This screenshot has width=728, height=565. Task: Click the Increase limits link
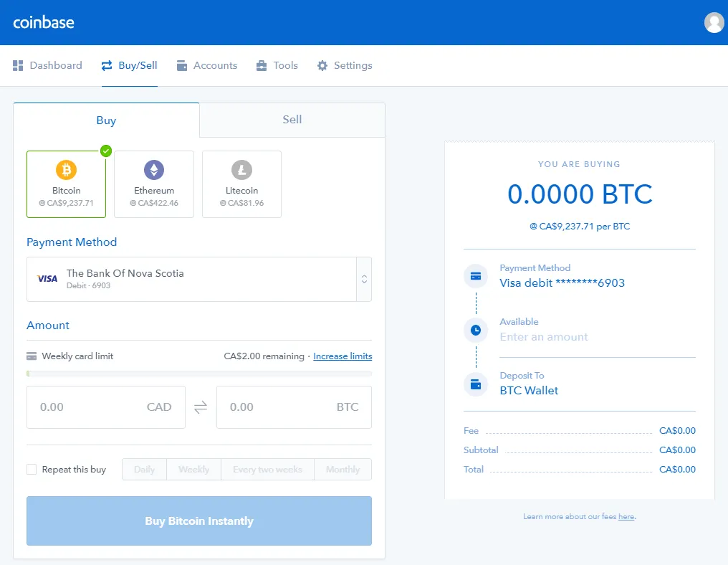click(343, 356)
